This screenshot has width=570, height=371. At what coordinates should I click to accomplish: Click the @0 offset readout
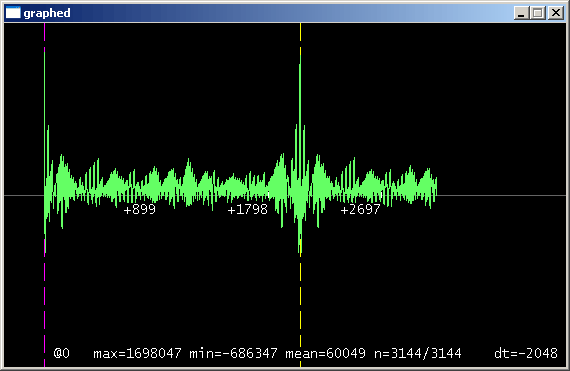(62, 353)
